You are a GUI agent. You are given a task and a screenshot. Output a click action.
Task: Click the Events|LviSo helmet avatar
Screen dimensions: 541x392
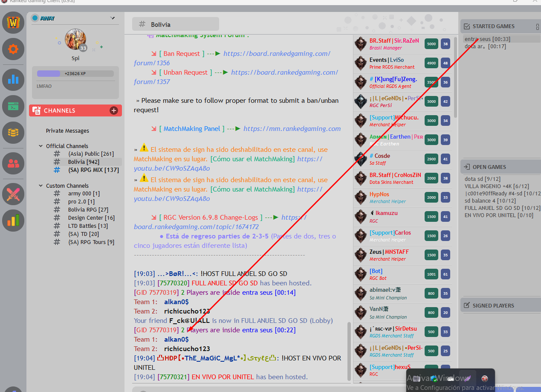pos(361,63)
